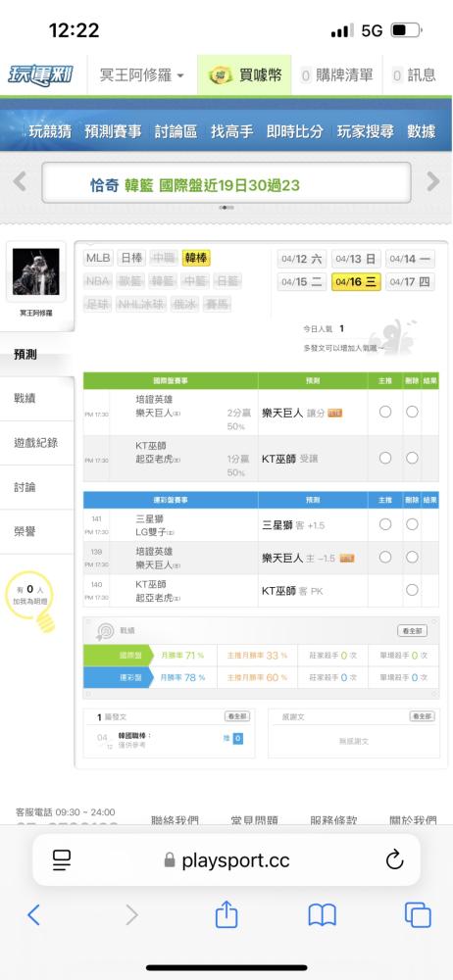The image size is (453, 980).
Task: Open the 購牌清單 purchase list
Action: click(x=337, y=75)
